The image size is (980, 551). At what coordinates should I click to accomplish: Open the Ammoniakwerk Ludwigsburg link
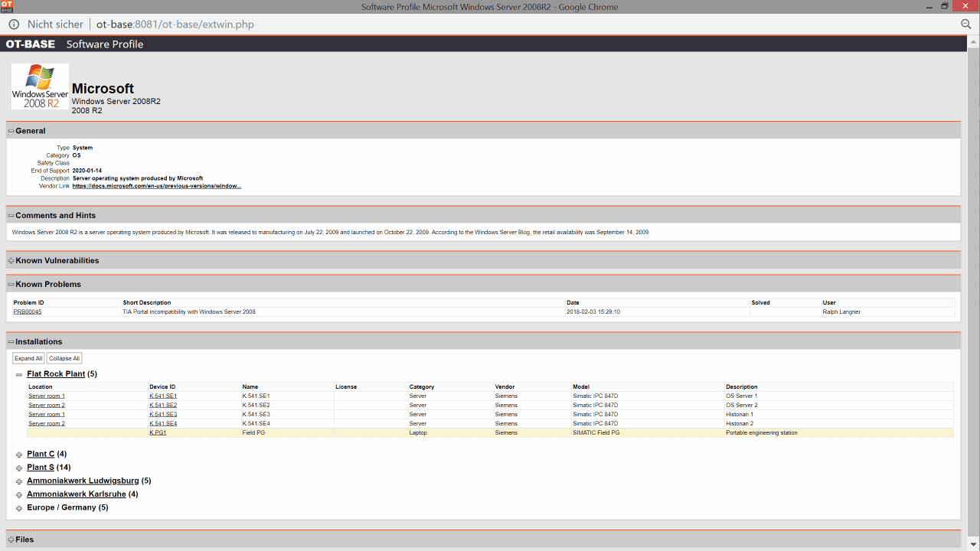pos(83,481)
